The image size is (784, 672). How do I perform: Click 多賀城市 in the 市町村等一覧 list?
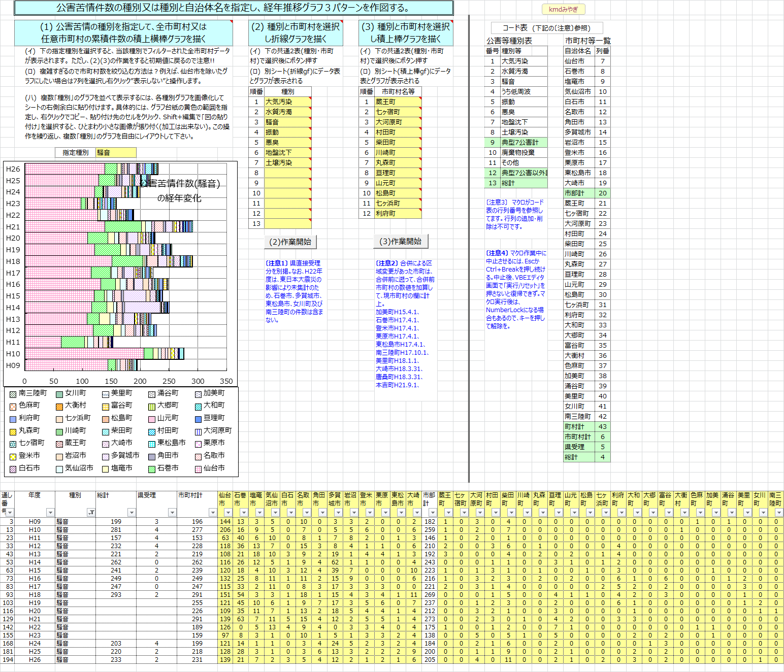click(579, 132)
